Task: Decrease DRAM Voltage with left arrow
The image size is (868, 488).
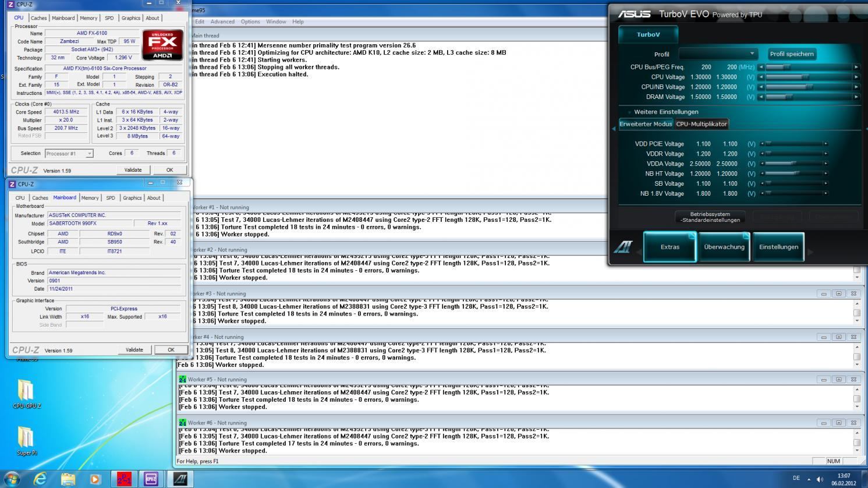Action: click(x=761, y=97)
